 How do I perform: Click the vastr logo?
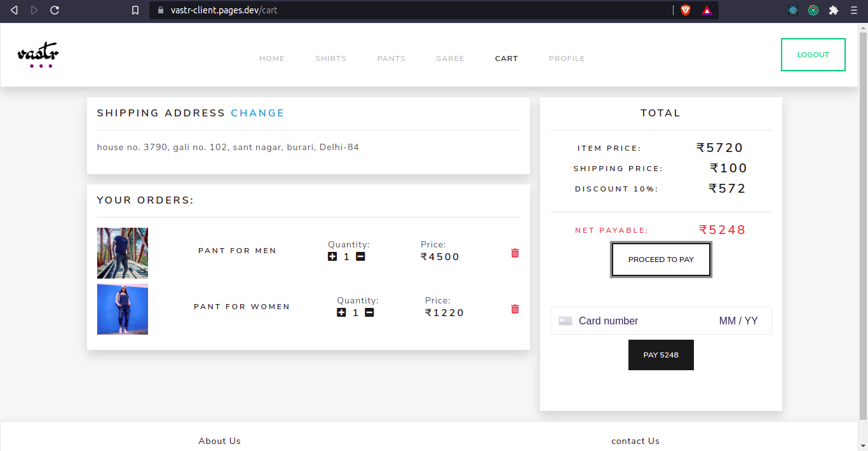[x=38, y=55]
